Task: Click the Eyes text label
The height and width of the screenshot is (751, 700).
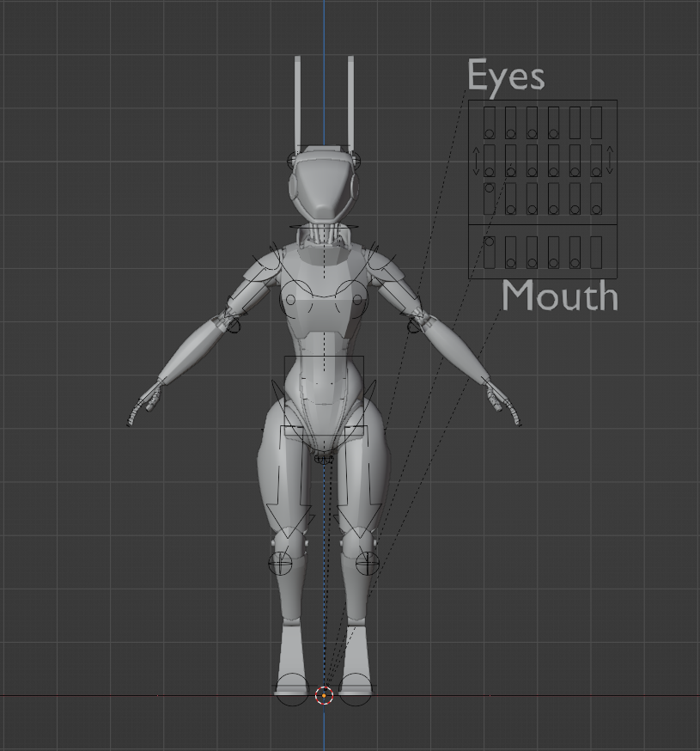Action: pos(506,76)
